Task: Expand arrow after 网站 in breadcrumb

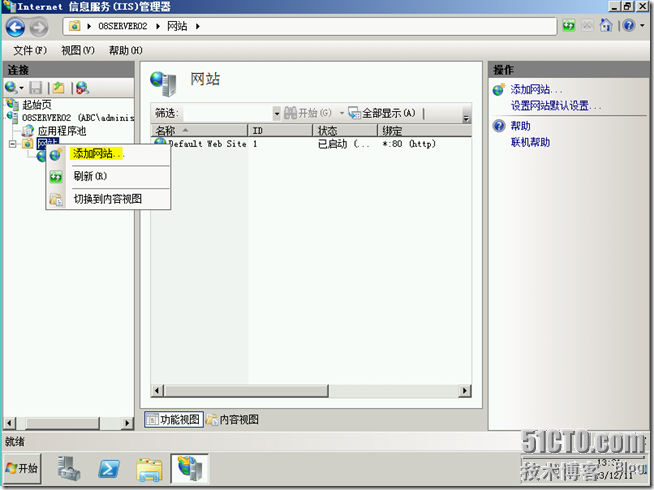Action: (x=198, y=26)
